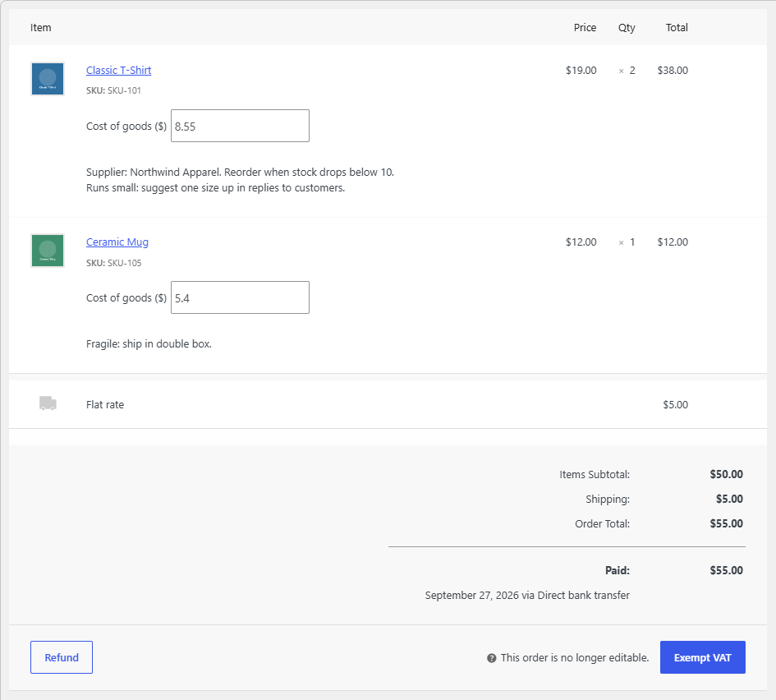
Task: Click the Flat rate shipping label
Action: tap(105, 404)
